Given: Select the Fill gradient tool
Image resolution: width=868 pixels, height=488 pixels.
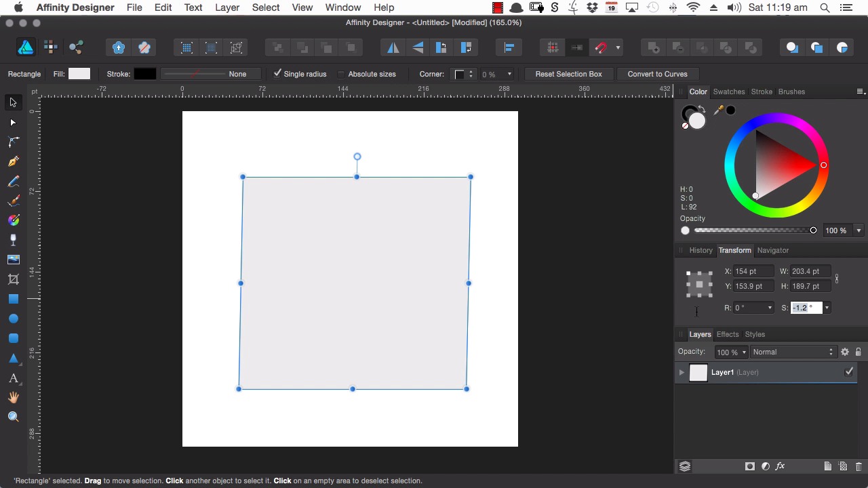Looking at the screenshot, I should tap(13, 220).
